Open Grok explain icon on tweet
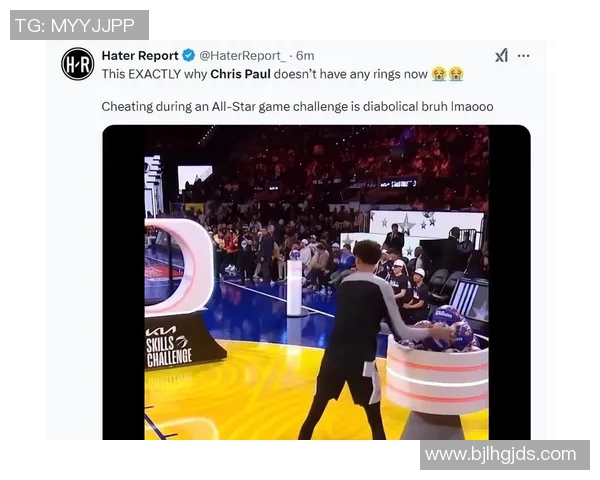Viewport: 600px width, 480px height. 501,56
